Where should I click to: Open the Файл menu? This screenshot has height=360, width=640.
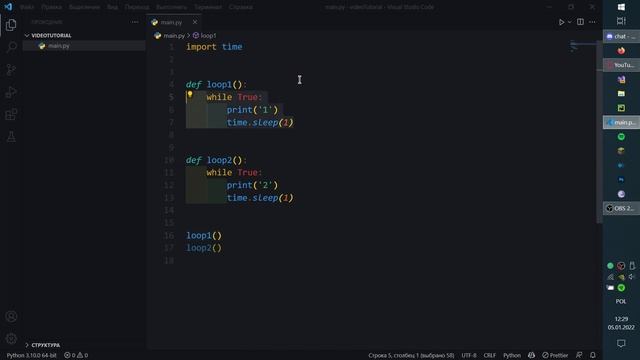(x=27, y=7)
